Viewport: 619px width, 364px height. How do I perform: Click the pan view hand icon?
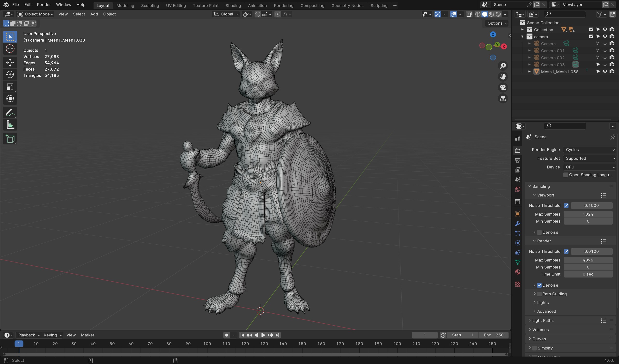click(x=503, y=77)
